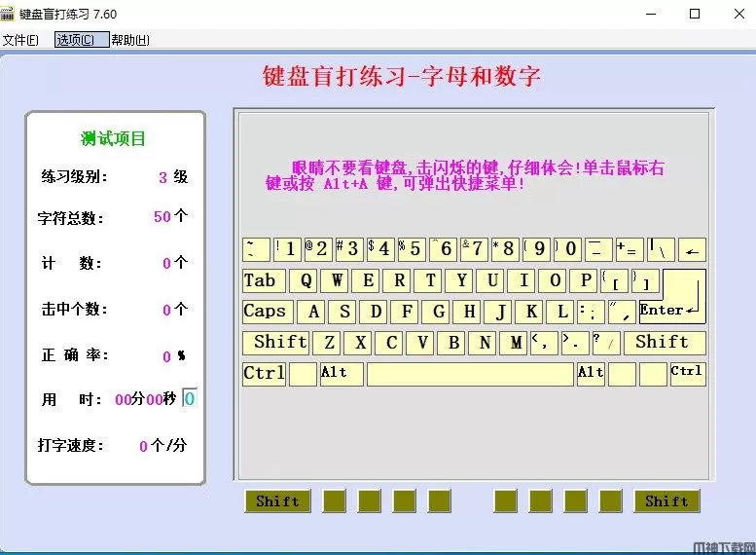Open the 选项(C) menu
Image resolution: width=756 pixels, height=555 pixels.
[82, 40]
